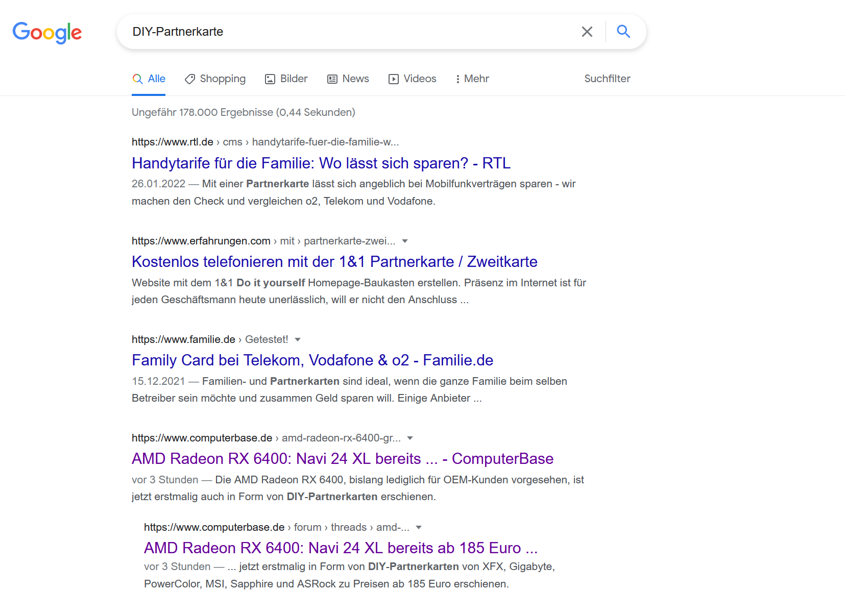Expand the familie.de result dropdown arrow

point(298,339)
